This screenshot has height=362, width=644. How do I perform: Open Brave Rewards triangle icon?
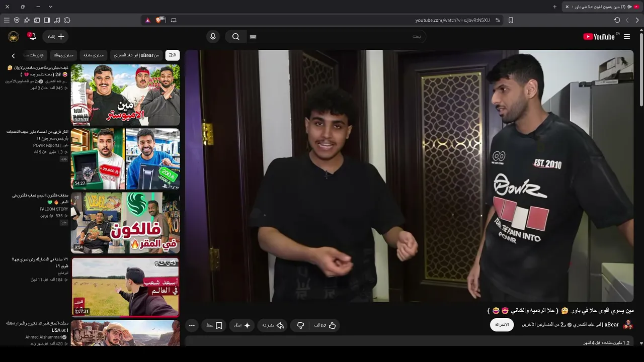click(x=147, y=20)
